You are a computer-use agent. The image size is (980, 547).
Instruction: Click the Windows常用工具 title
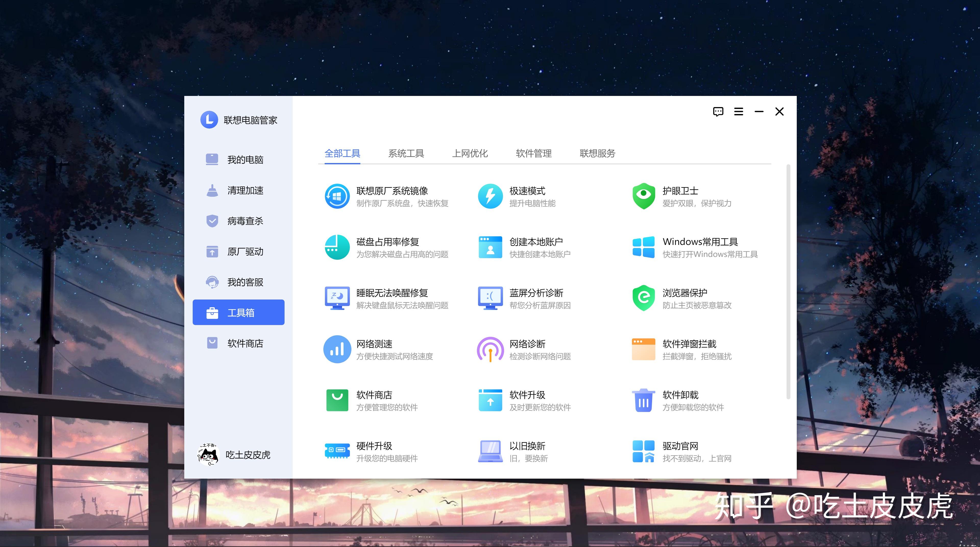point(700,242)
